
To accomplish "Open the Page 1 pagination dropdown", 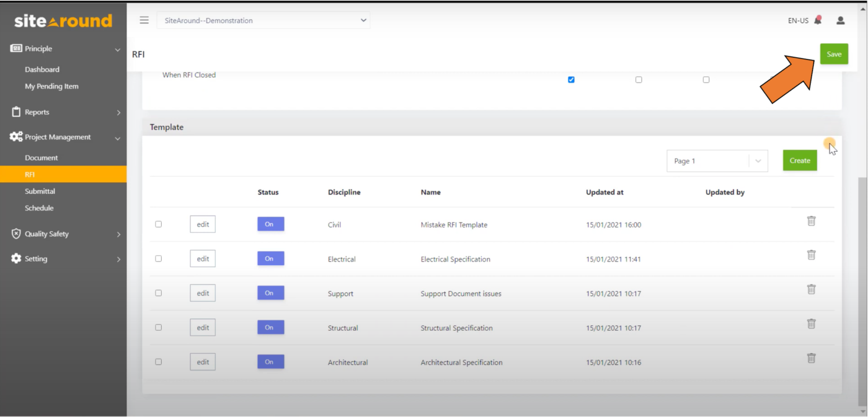I will (x=717, y=160).
